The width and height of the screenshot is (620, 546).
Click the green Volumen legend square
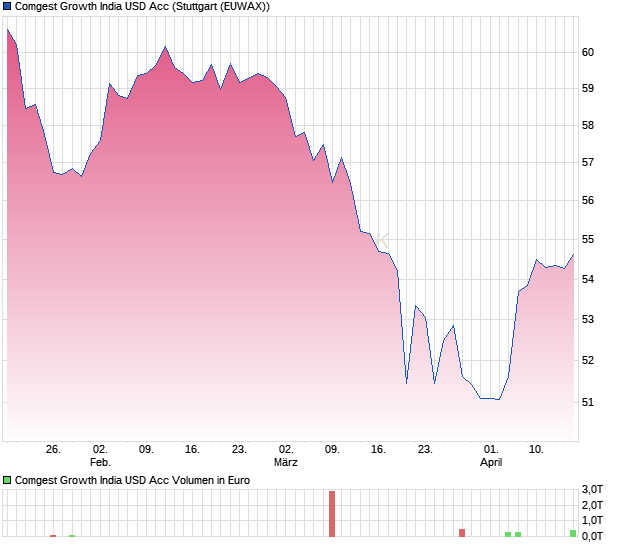click(x=7, y=480)
